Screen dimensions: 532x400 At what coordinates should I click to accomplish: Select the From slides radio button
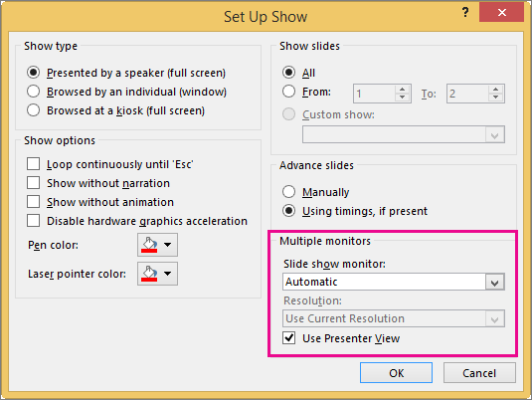(288, 92)
